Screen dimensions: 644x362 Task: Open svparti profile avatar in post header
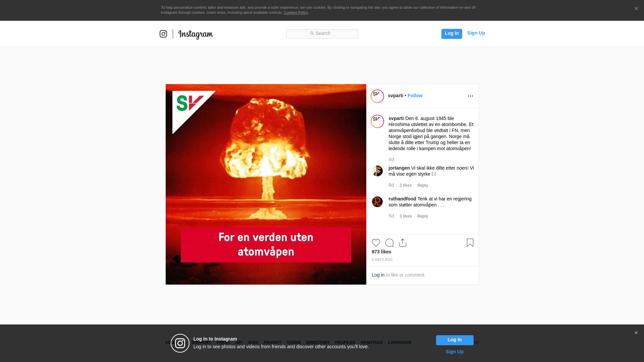(377, 96)
